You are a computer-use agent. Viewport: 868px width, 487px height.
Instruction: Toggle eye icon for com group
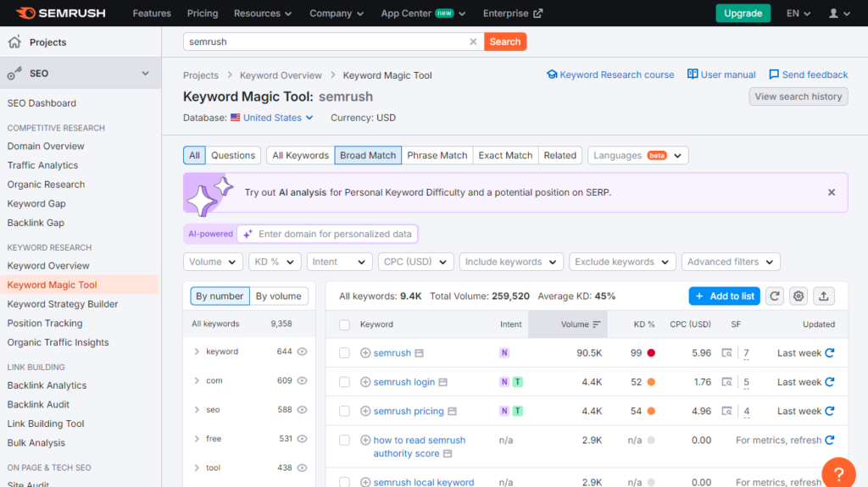[x=302, y=381]
